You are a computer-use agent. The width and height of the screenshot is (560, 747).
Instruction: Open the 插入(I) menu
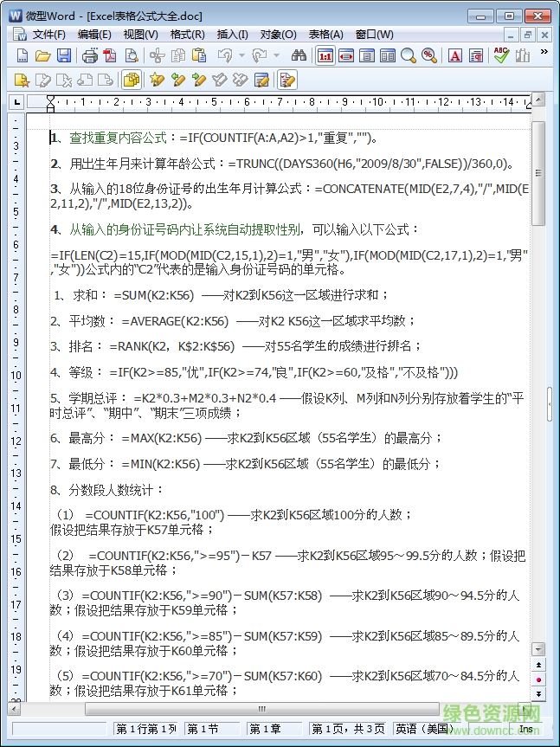tap(232, 35)
